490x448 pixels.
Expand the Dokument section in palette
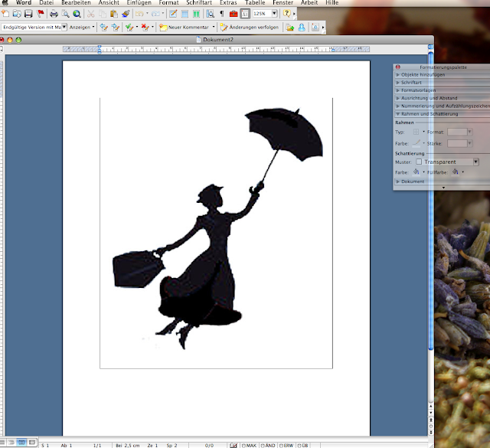[442, 181]
